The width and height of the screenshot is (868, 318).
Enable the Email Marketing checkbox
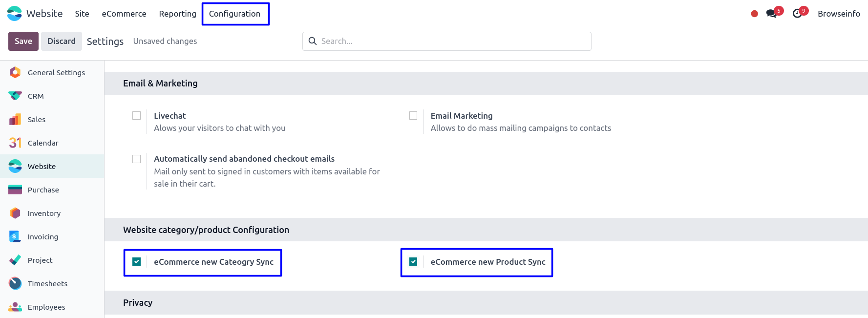tap(413, 116)
